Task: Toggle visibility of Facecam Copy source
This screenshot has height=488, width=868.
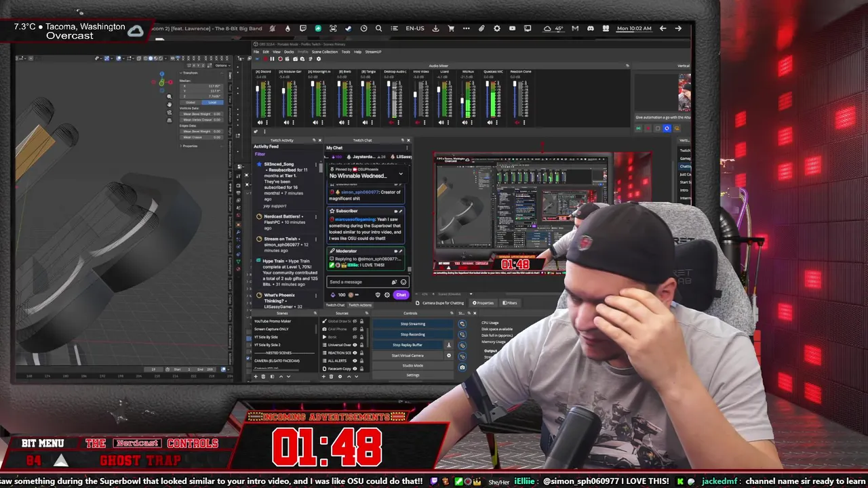Action: pyautogui.click(x=355, y=369)
